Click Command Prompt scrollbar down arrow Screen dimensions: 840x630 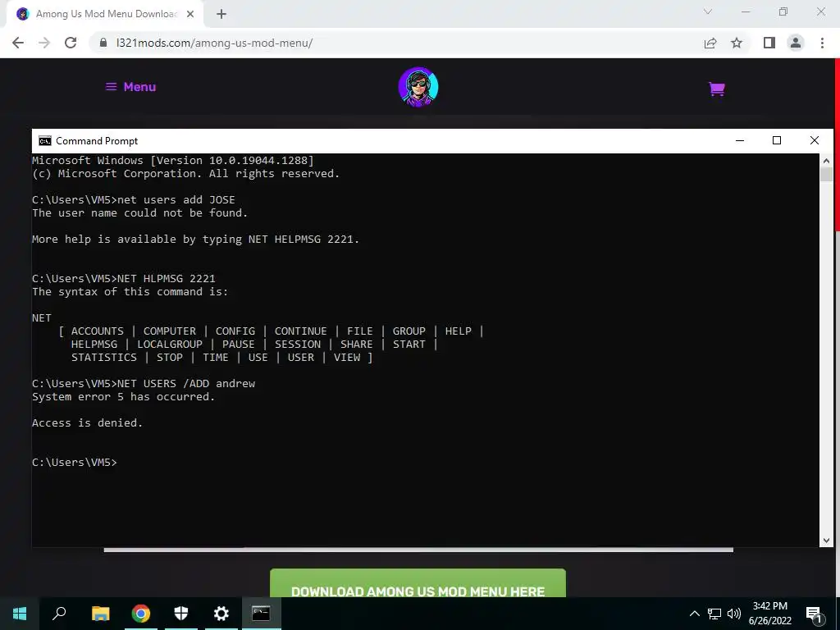(826, 541)
